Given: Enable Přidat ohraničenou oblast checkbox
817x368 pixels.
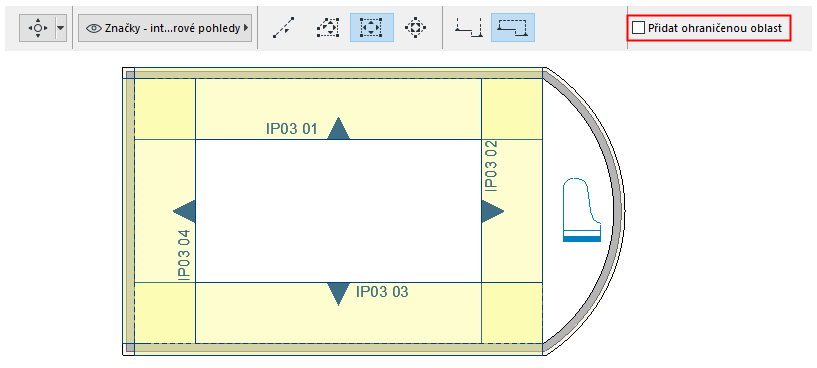Looking at the screenshot, I should [638, 28].
